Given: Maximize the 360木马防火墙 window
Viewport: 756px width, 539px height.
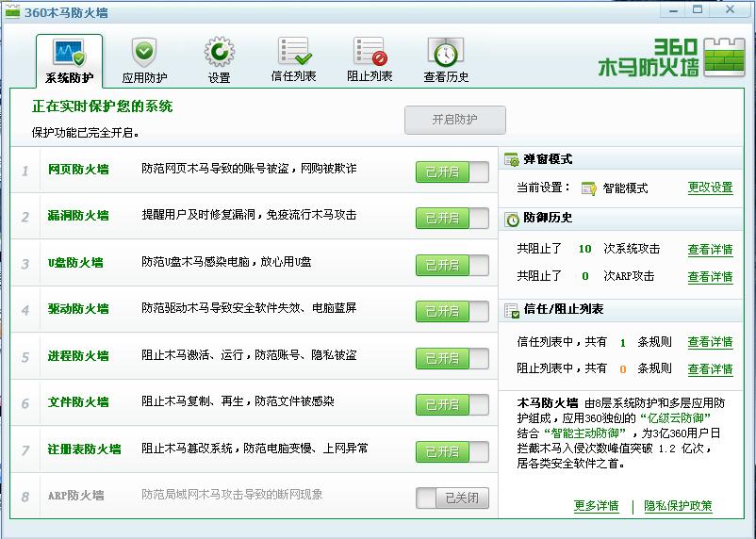Looking at the screenshot, I should [x=698, y=9].
